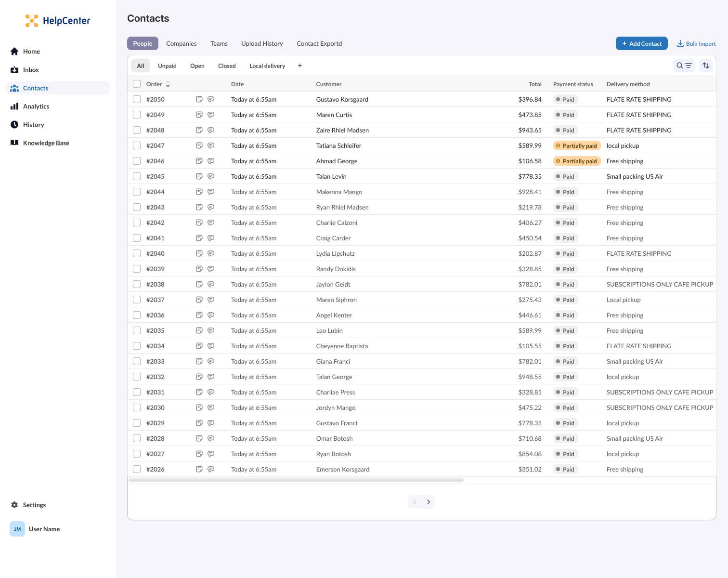Open the comment icon on order #2047
The height and width of the screenshot is (578, 728).
[211, 145]
